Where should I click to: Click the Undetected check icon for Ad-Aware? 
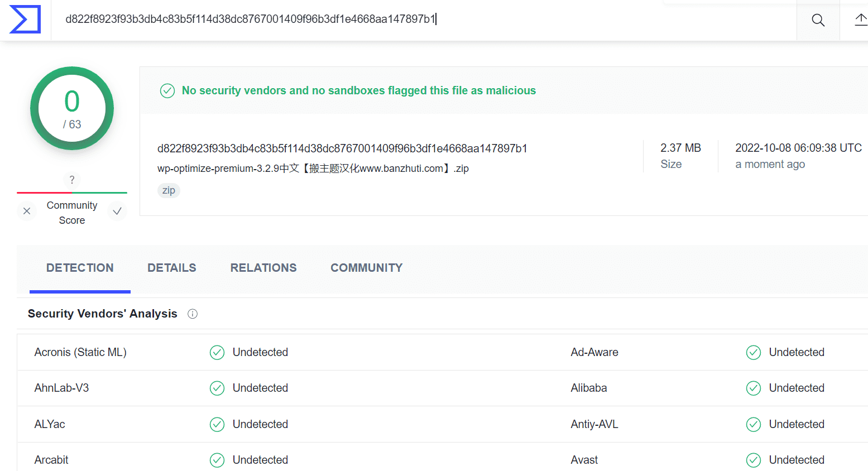(754, 352)
